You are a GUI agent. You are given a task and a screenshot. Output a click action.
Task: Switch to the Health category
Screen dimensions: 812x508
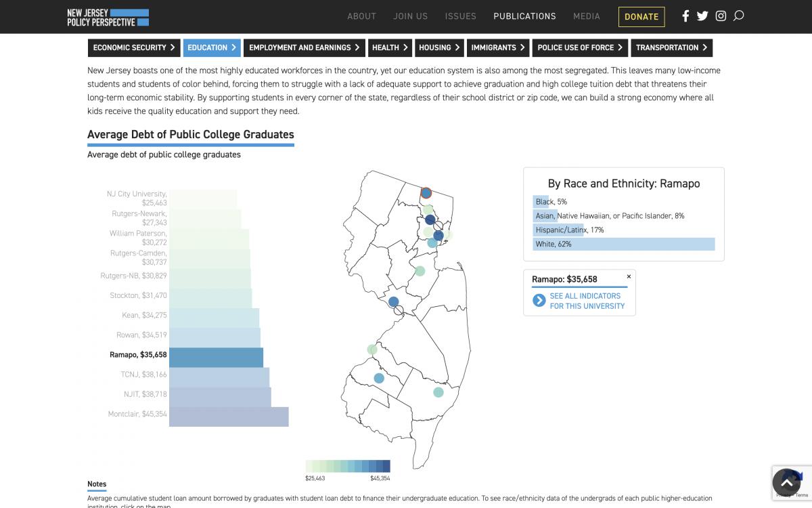tap(390, 47)
